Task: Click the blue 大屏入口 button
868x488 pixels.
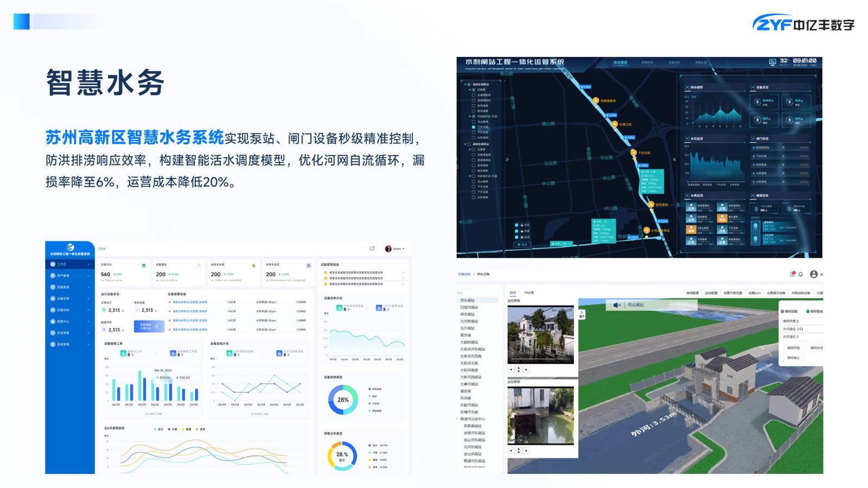Action: click(x=149, y=326)
